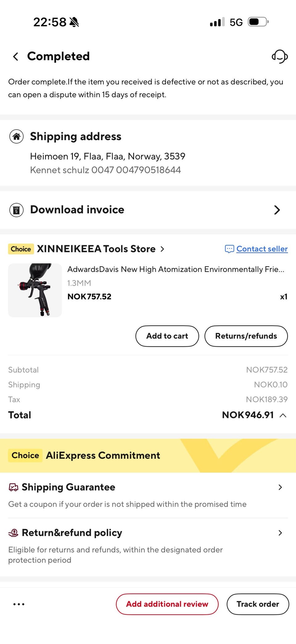Viewport: 296px width, 644px height.
Task: Click the Add to cart button
Action: [x=167, y=336]
